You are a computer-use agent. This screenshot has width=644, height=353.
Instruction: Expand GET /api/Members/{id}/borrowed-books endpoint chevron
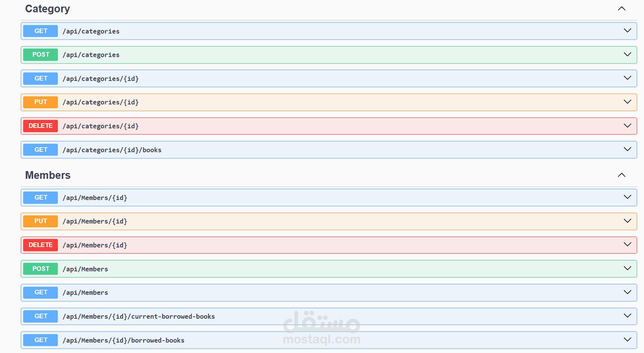627,340
